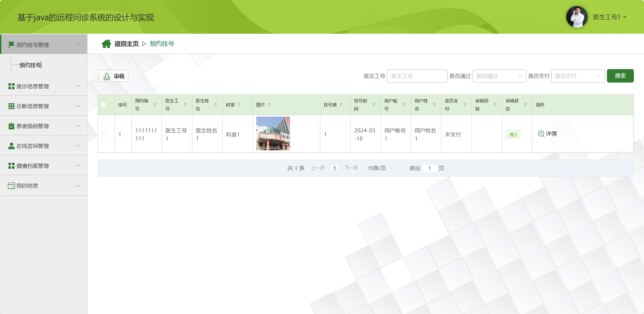Open the 医生工号1 user menu arrow
The width and height of the screenshot is (644, 314).
click(625, 17)
